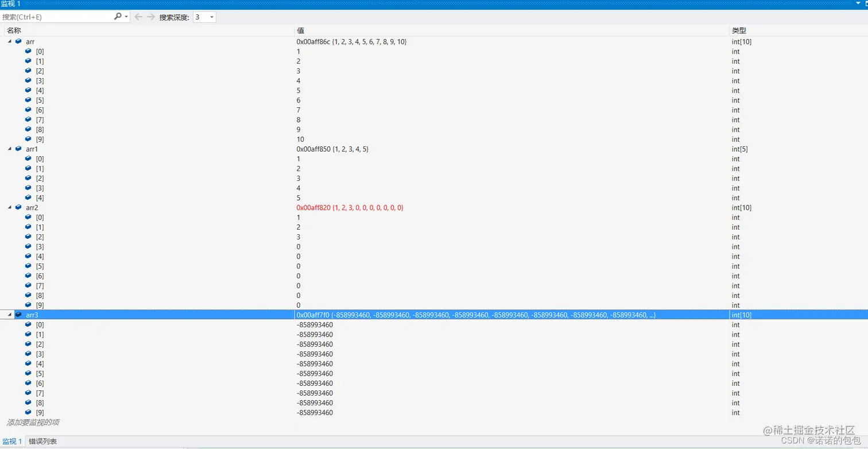
Task: Click cube icon of arr3 element [9]
Action: [28, 412]
